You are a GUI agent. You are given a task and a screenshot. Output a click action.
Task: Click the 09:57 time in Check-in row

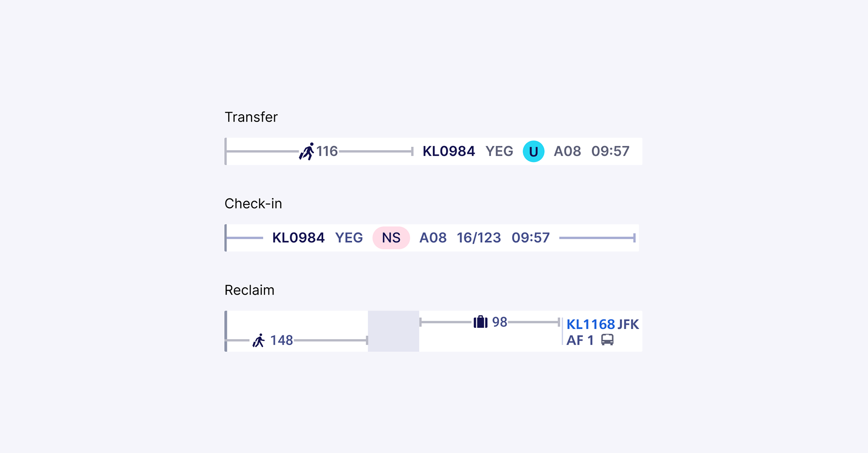pos(530,238)
